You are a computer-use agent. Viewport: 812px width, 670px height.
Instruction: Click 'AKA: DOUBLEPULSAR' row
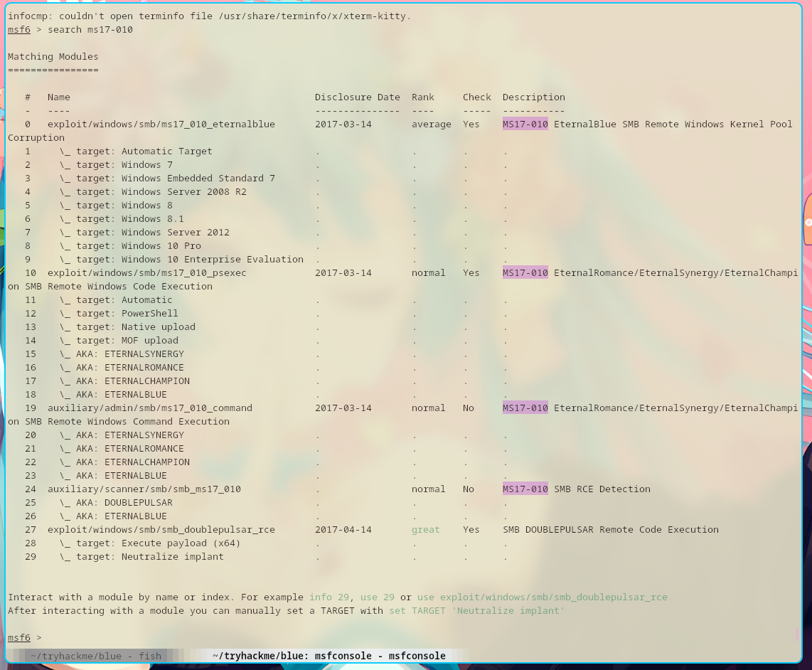point(116,503)
